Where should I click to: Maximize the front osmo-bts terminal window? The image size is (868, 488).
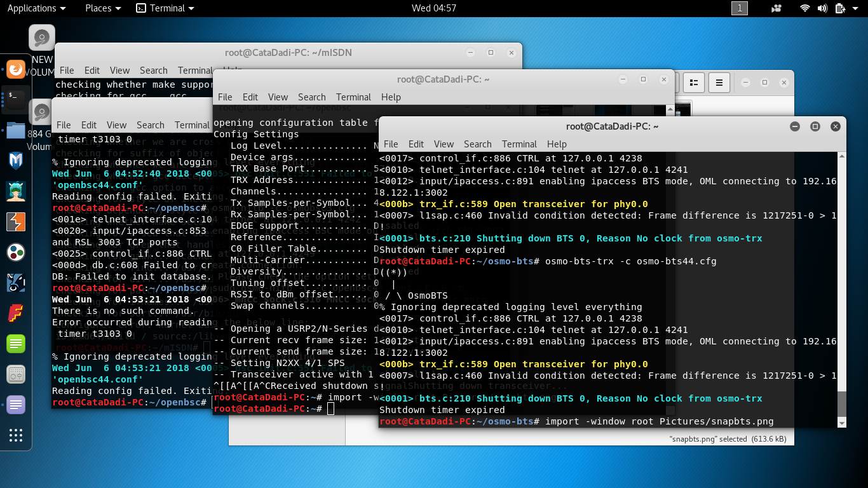(x=815, y=126)
